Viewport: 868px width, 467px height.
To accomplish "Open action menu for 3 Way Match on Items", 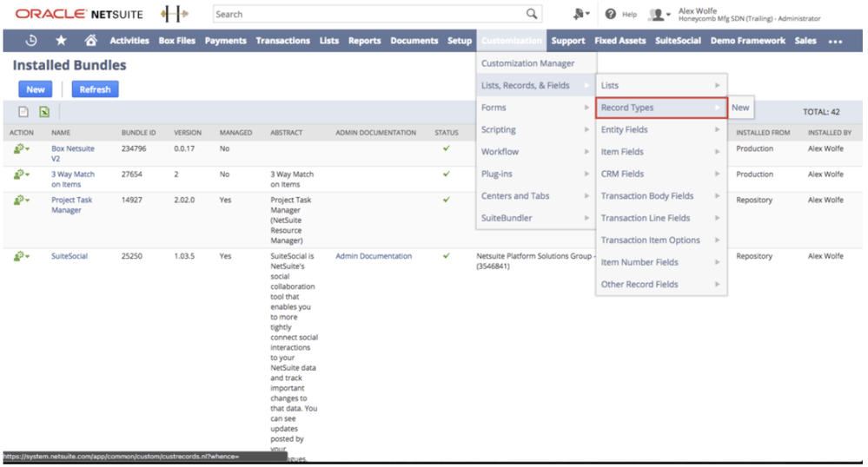I will pos(22,174).
